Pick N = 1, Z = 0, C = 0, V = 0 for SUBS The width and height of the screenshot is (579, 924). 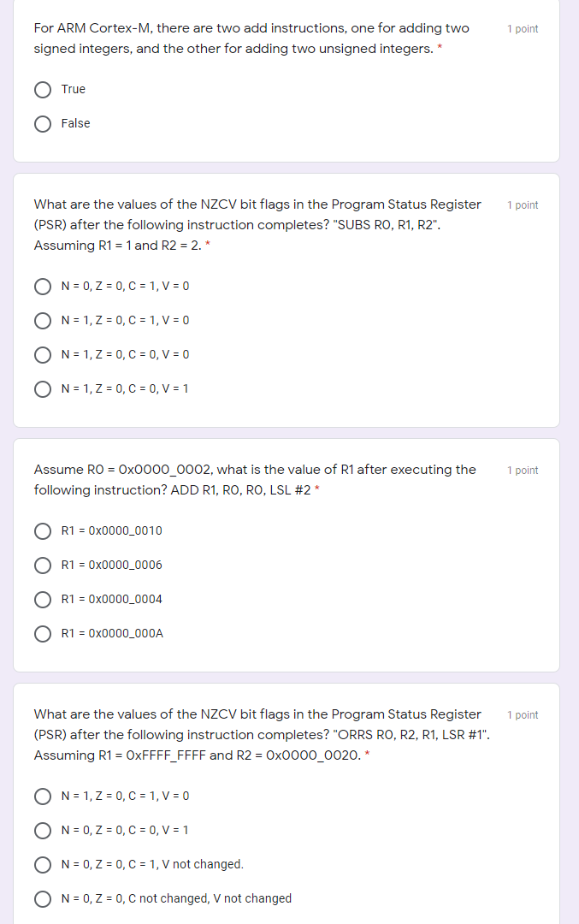[43, 355]
